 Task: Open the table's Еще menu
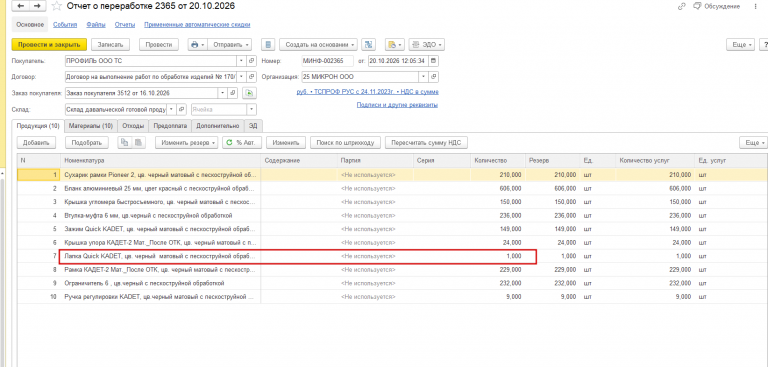click(x=753, y=143)
